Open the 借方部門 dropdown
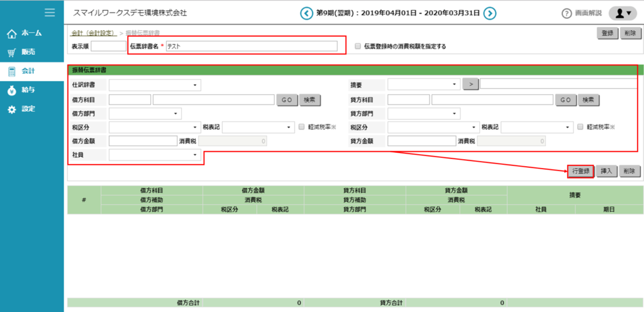The width and height of the screenshot is (644, 312). [145, 113]
